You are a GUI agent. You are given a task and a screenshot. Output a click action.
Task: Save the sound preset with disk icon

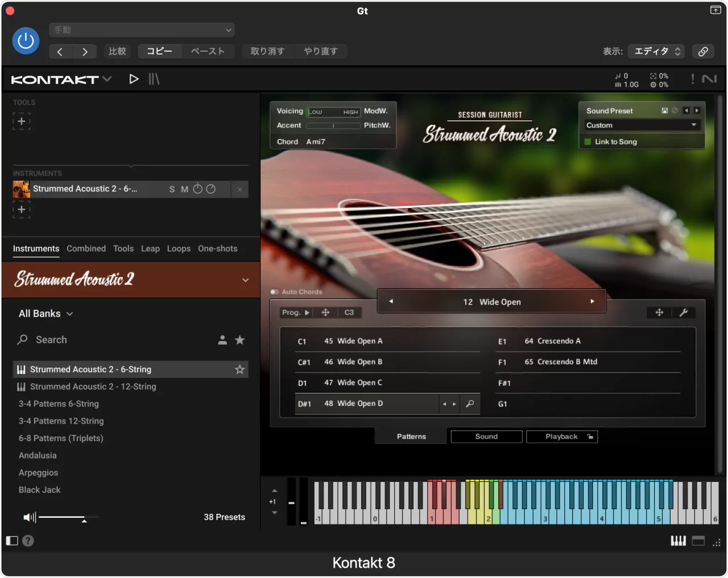point(664,111)
